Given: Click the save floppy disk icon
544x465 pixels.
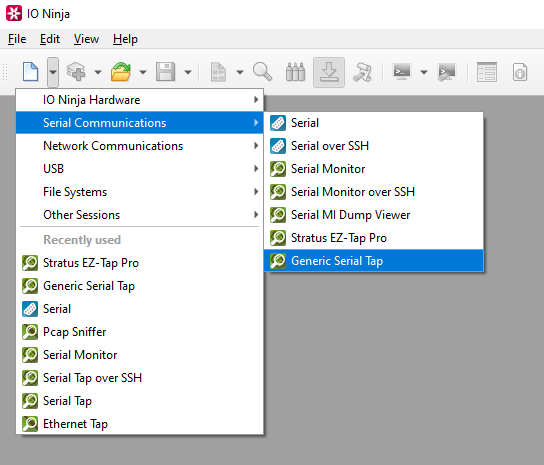Looking at the screenshot, I should click(x=165, y=72).
